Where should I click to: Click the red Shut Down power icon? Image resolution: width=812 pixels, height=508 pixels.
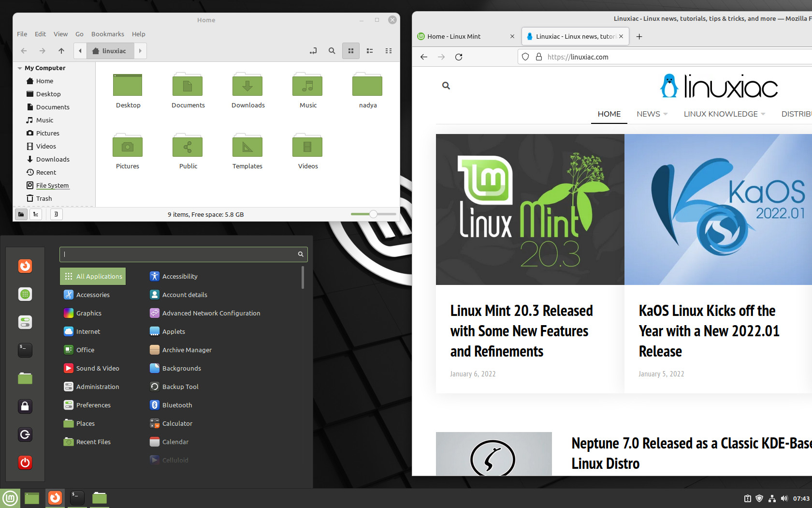coord(25,463)
